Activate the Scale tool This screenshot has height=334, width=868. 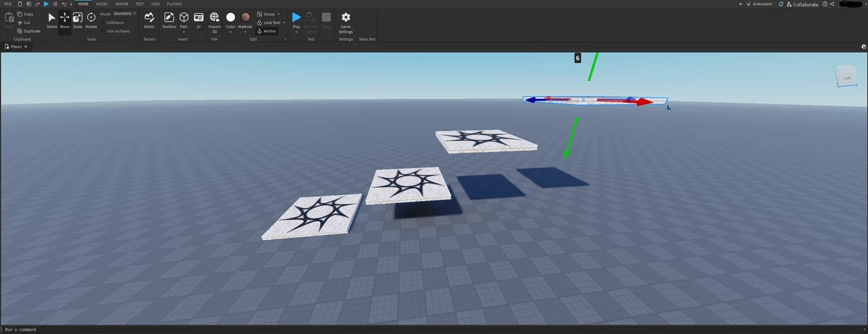pos(77,20)
